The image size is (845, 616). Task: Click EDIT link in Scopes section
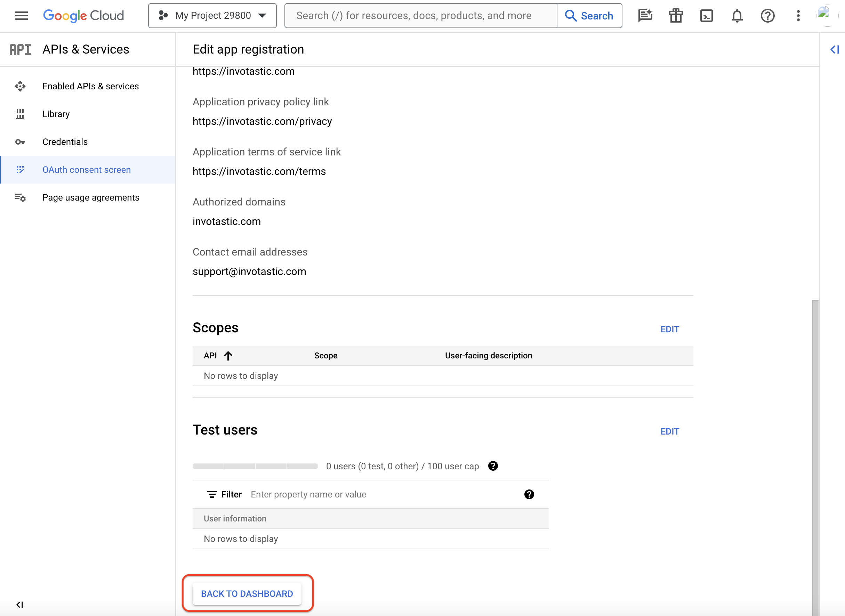pyautogui.click(x=669, y=329)
